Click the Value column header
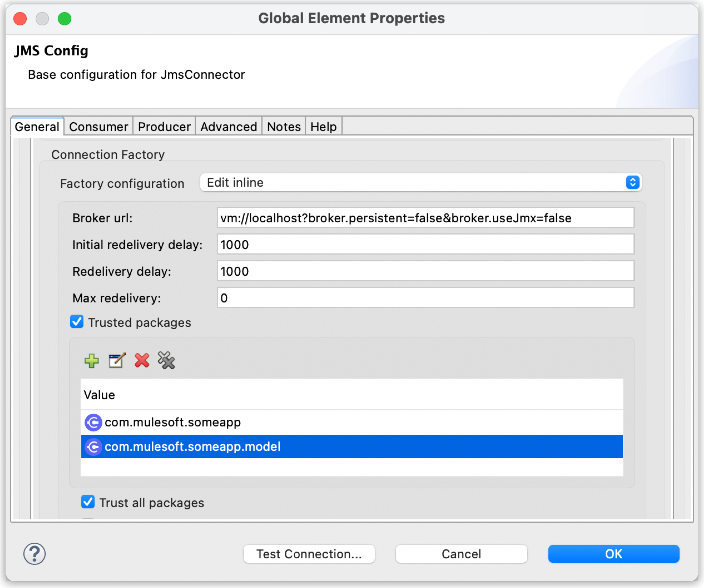Screen dimensions: 704x588 (352, 395)
